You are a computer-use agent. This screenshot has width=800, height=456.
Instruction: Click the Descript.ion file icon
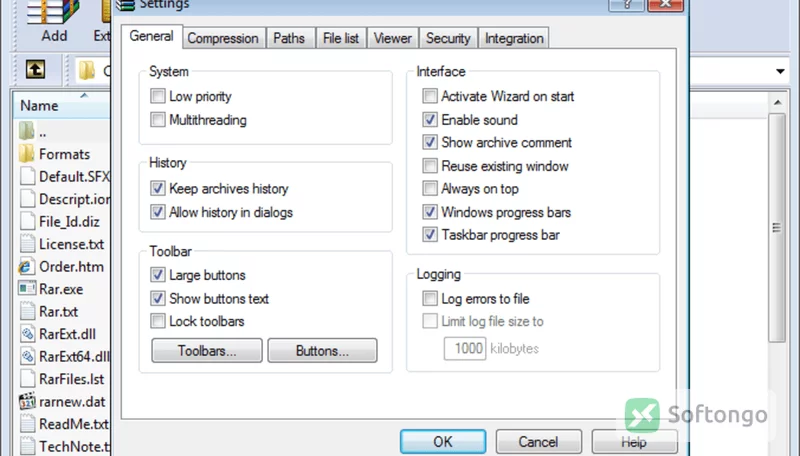[27, 199]
